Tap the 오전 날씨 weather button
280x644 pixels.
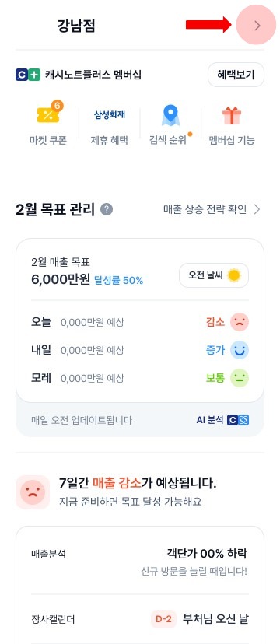point(214,275)
